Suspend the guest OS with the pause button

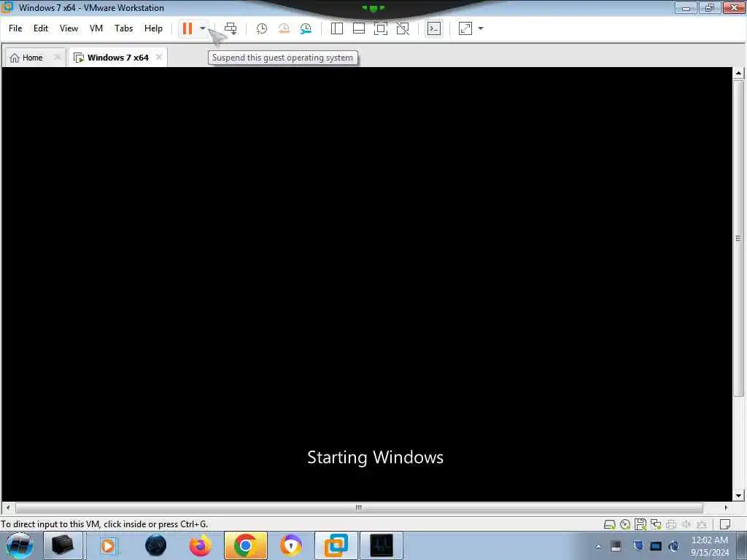point(187,28)
